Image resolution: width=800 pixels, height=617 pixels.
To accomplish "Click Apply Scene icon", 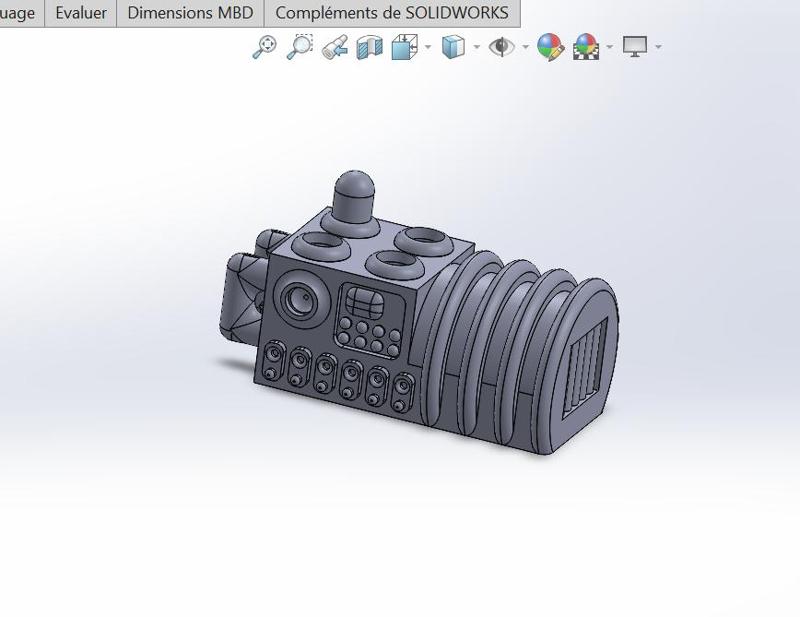I will (585, 47).
